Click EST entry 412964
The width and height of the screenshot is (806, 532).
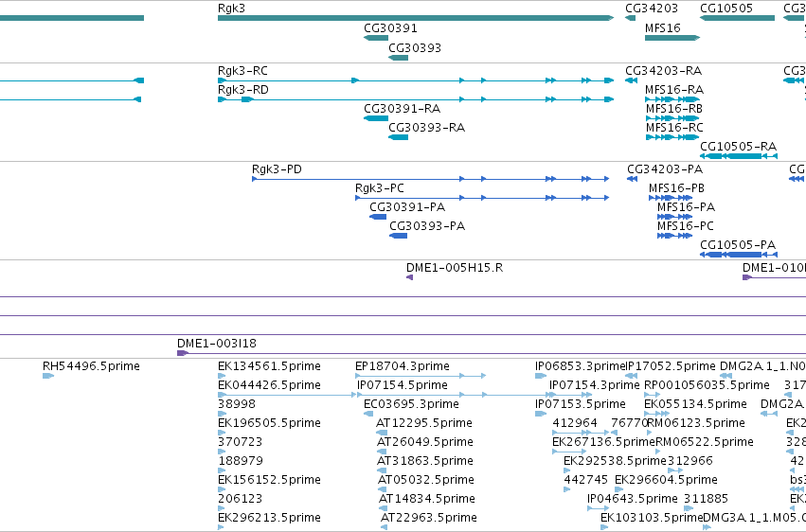(581, 434)
